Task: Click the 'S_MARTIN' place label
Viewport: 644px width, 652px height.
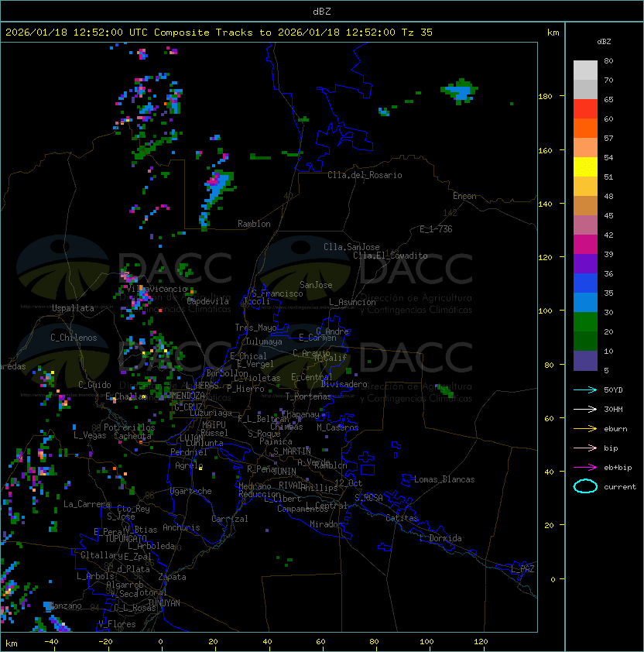Action: pyautogui.click(x=292, y=451)
